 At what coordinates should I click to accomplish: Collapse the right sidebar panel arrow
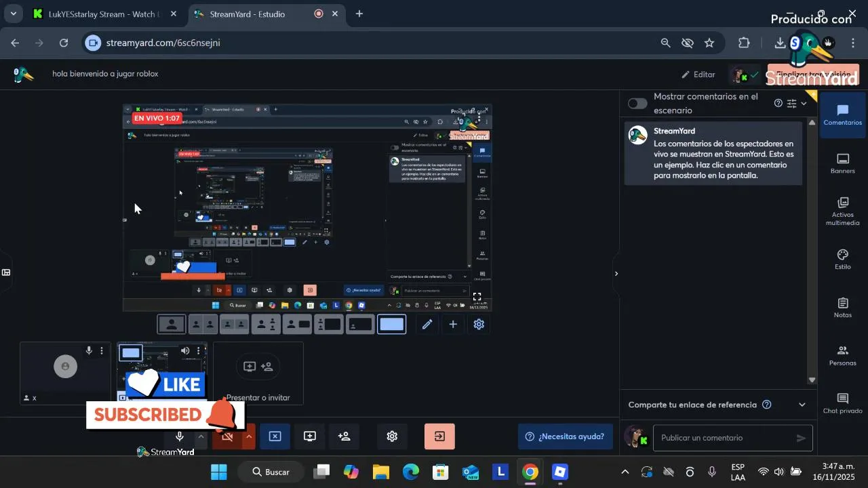click(x=616, y=274)
